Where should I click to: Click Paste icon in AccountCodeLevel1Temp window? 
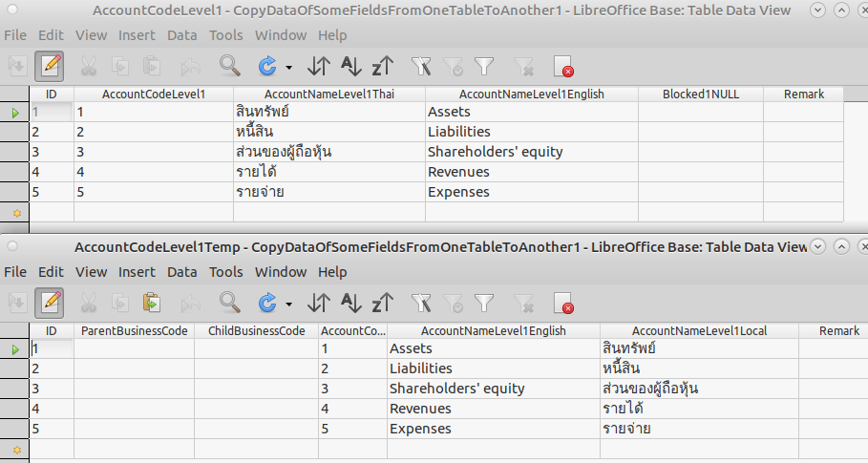click(x=152, y=304)
